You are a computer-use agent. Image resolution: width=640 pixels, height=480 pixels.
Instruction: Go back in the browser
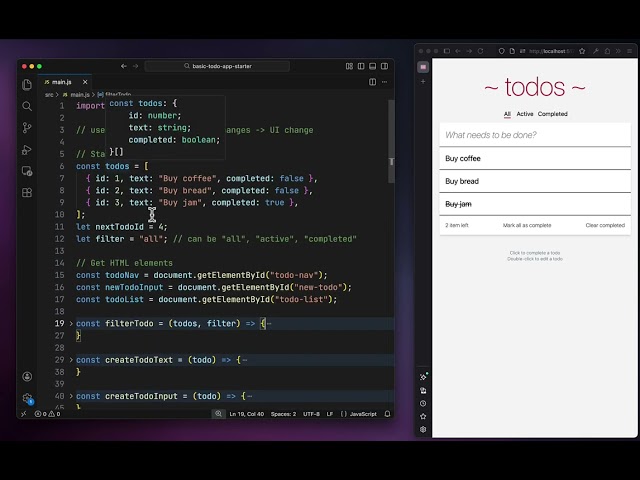point(458,51)
